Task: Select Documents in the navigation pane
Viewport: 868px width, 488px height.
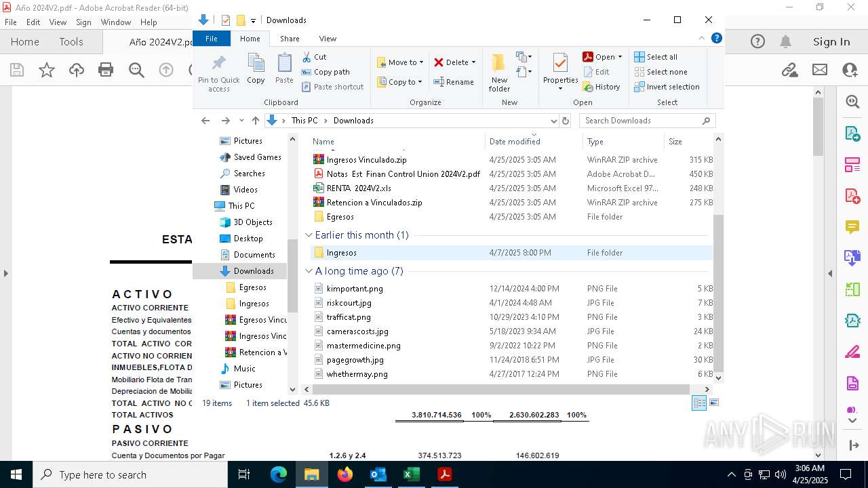Action: pos(254,255)
